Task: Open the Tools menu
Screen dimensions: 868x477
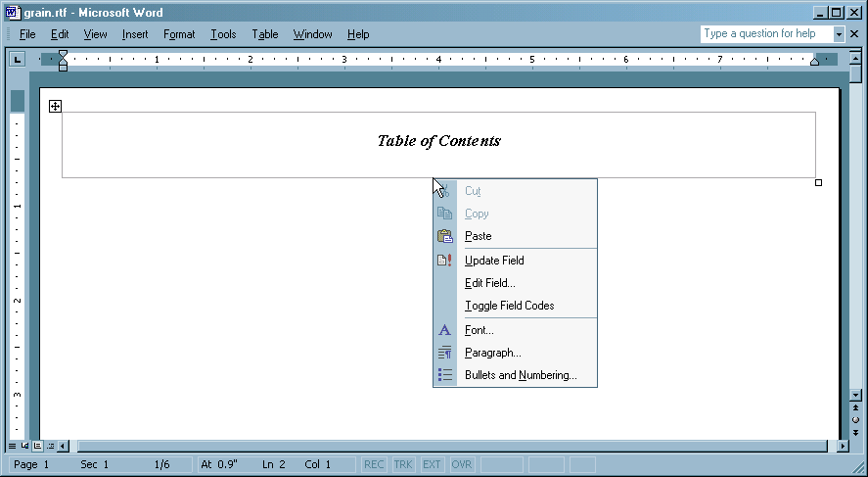Action: (x=223, y=34)
